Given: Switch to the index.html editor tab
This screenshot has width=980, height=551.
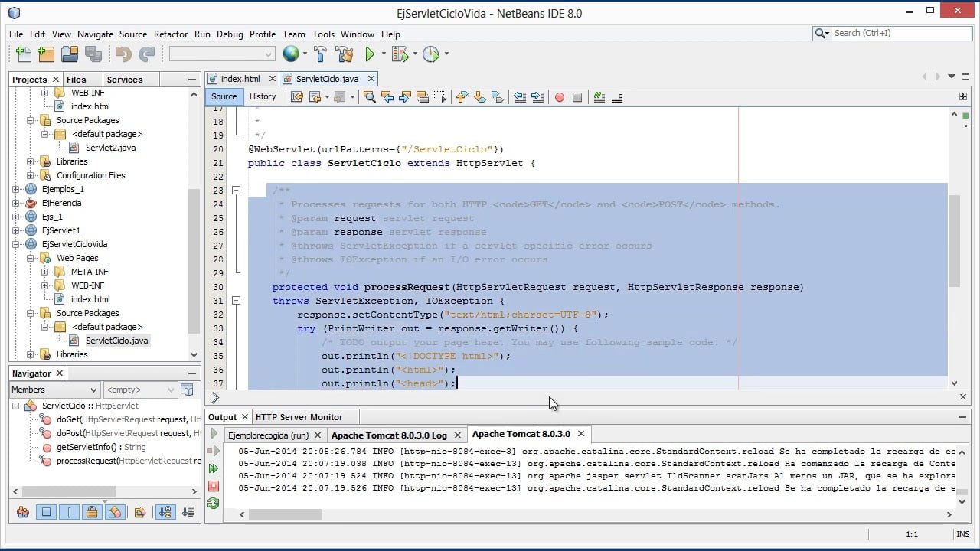Looking at the screenshot, I should [x=240, y=79].
